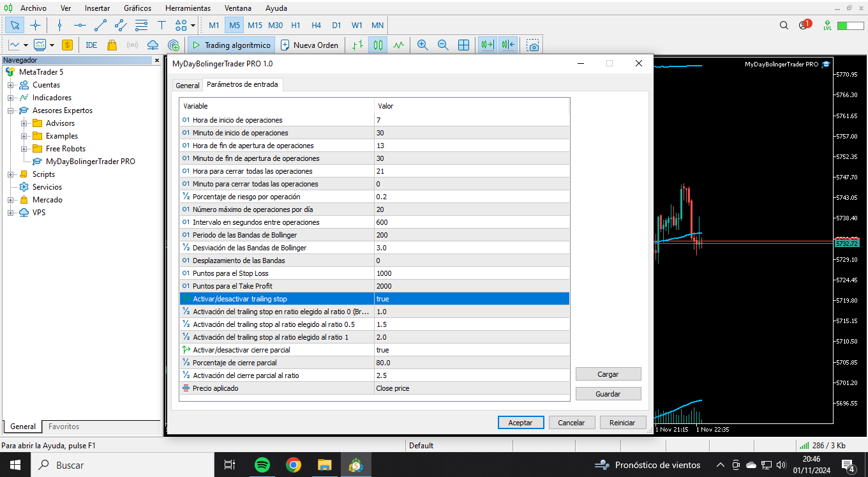Expand the Advisors folder
The image size is (868, 477).
click(x=24, y=123)
